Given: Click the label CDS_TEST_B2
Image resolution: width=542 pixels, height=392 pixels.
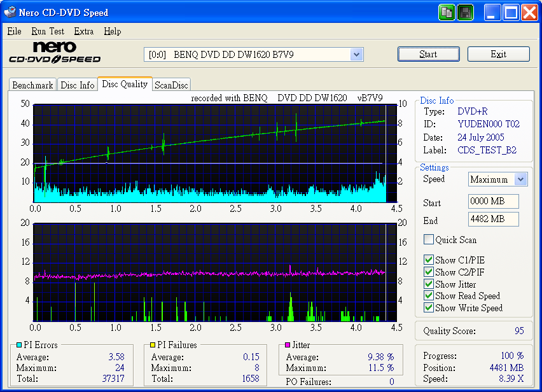Looking at the screenshot, I should (487, 150).
